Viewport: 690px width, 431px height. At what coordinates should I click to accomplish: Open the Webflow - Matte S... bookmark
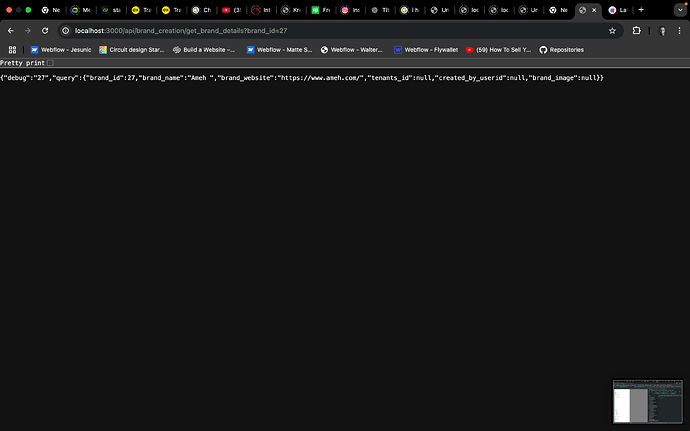279,50
